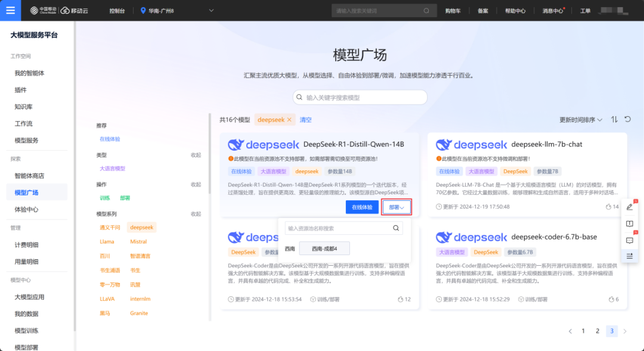Click the China Mobile cloud logo
The width and height of the screenshot is (644, 351).
(x=59, y=11)
